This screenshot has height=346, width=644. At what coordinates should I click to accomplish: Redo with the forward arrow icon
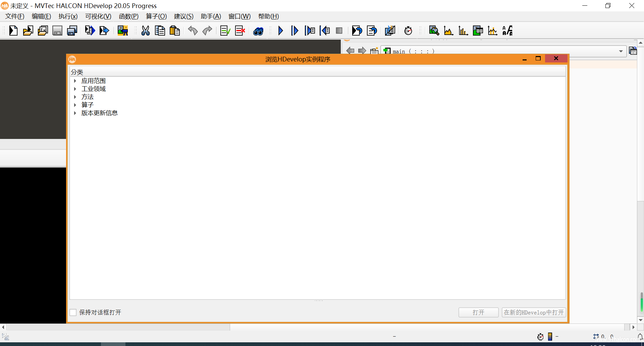point(207,31)
